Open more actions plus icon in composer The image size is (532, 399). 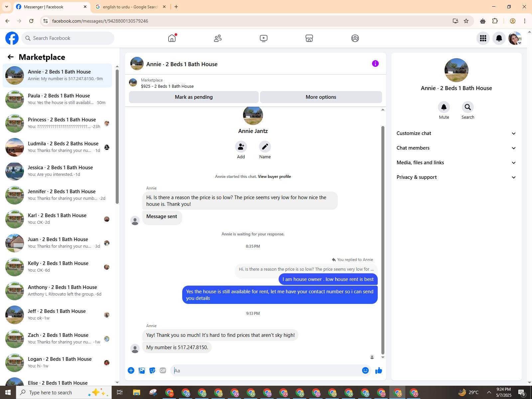[x=131, y=370]
